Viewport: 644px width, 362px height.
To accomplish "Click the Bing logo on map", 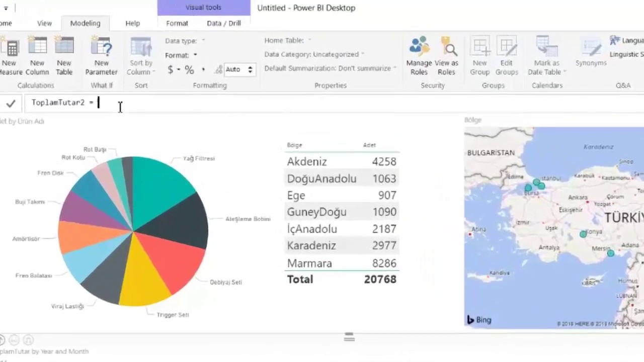I will tap(479, 320).
